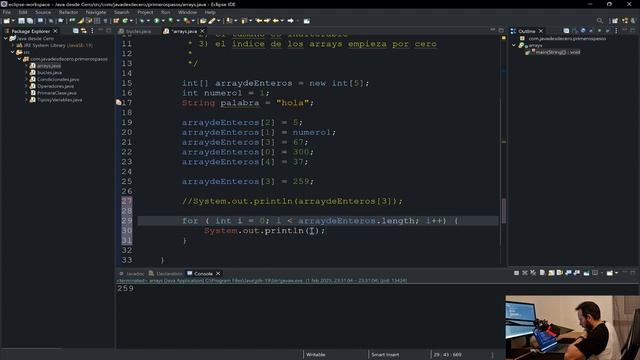Switch to the Java perspective icon

pos(625,20)
